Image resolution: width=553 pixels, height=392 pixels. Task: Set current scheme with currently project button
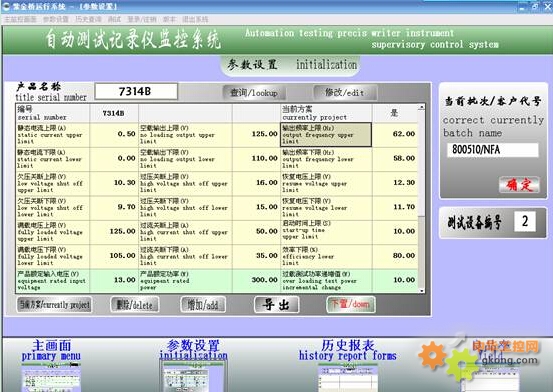click(x=54, y=305)
